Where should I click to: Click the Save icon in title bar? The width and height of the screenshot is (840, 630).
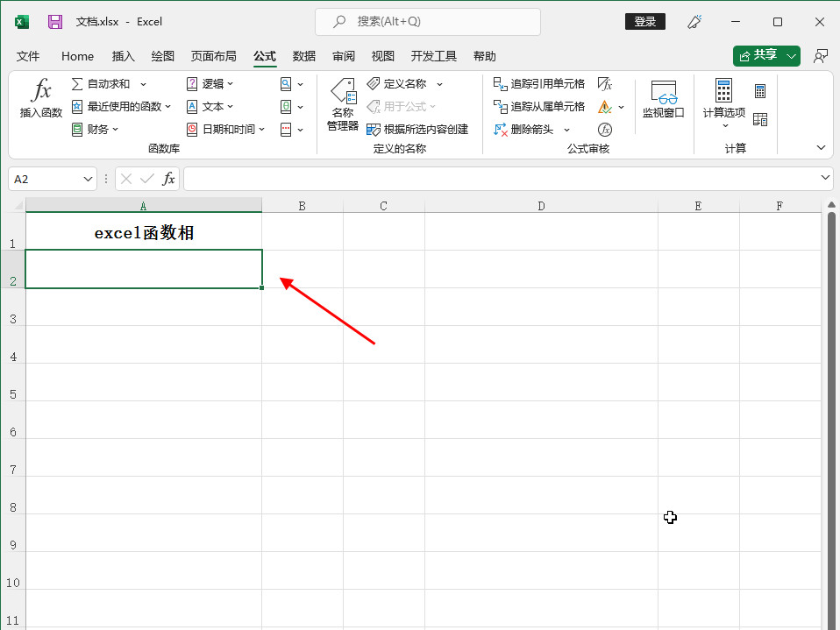[55, 21]
